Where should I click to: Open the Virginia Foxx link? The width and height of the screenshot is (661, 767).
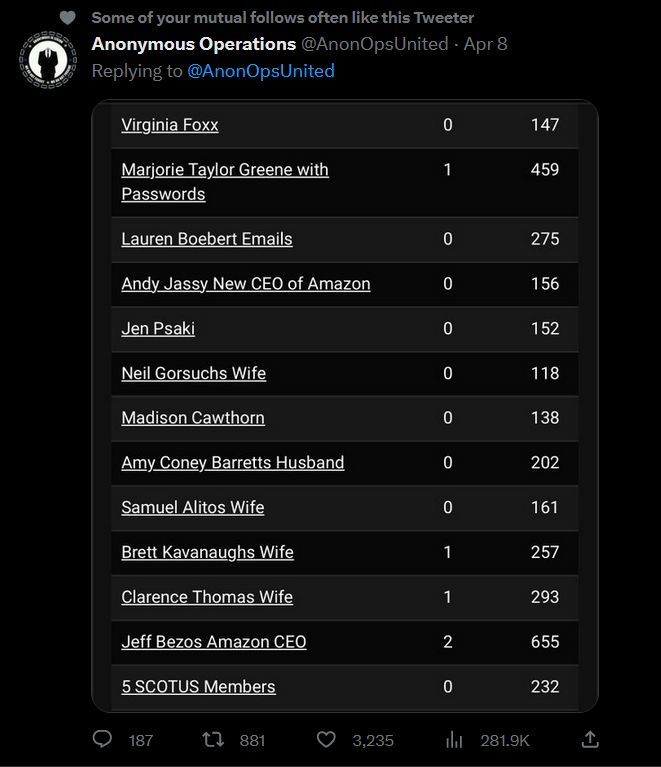(x=170, y=125)
